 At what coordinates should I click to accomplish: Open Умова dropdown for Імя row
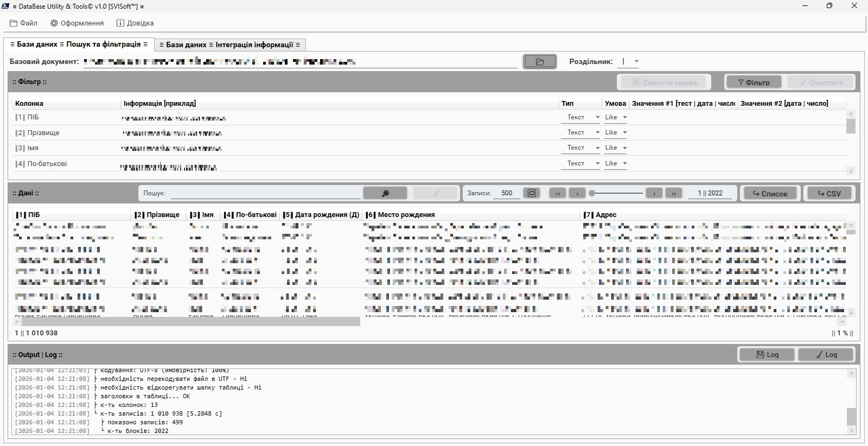click(x=616, y=148)
